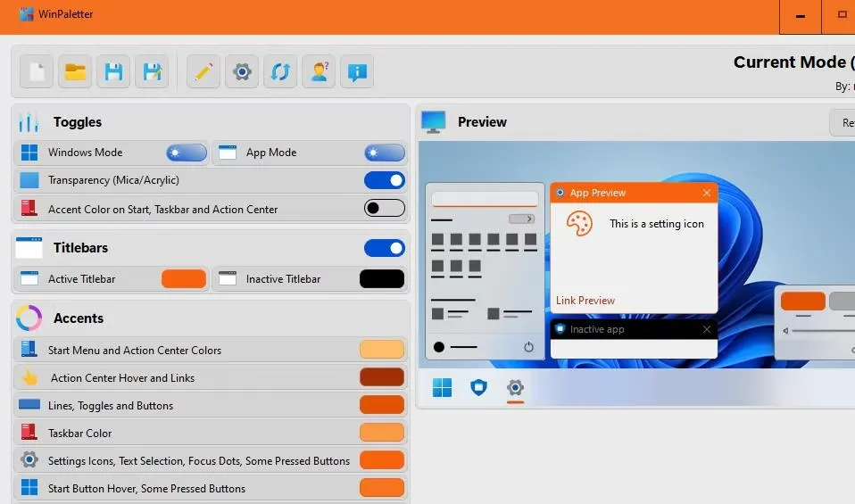Click the Windows Mode logo icon
Image resolution: width=855 pixels, height=504 pixels.
(x=29, y=153)
